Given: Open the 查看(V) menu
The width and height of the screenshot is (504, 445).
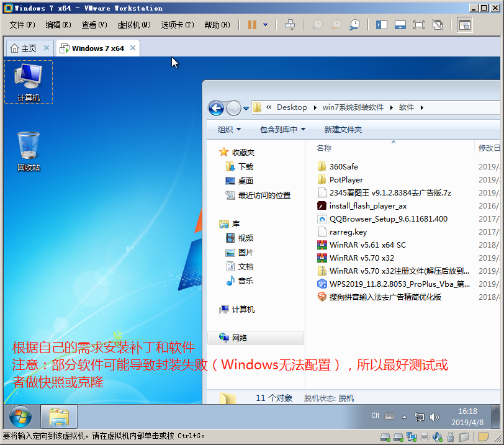Looking at the screenshot, I should click(94, 25).
